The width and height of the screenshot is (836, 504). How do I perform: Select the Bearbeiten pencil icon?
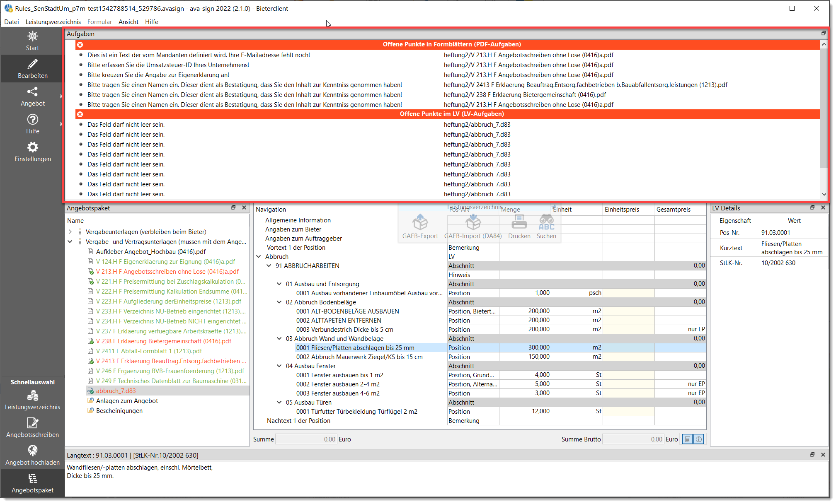(32, 64)
